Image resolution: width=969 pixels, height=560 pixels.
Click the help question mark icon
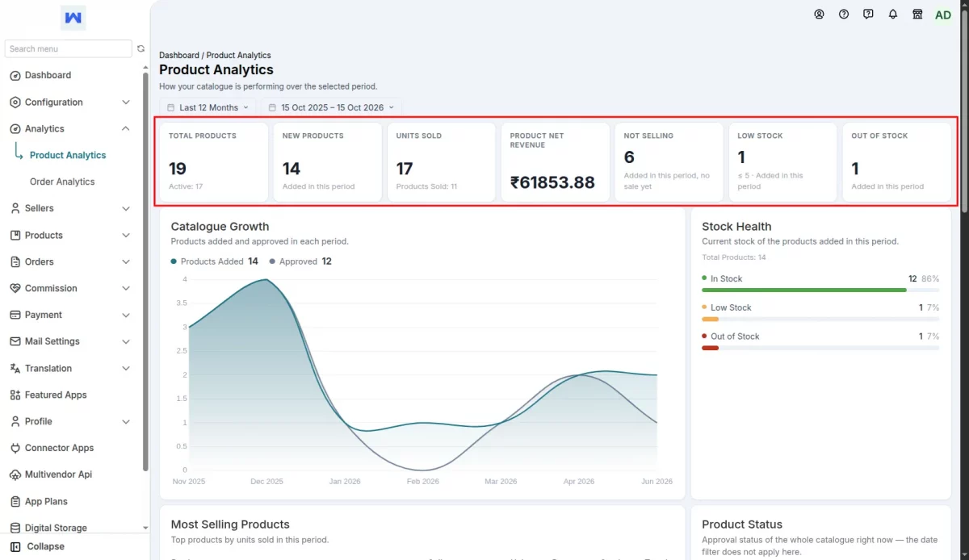point(844,15)
